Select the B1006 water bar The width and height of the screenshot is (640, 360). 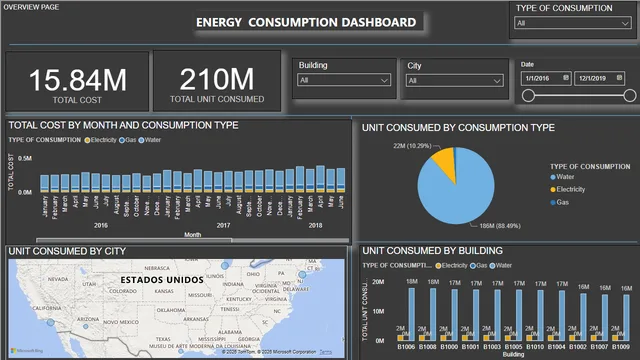click(411, 314)
